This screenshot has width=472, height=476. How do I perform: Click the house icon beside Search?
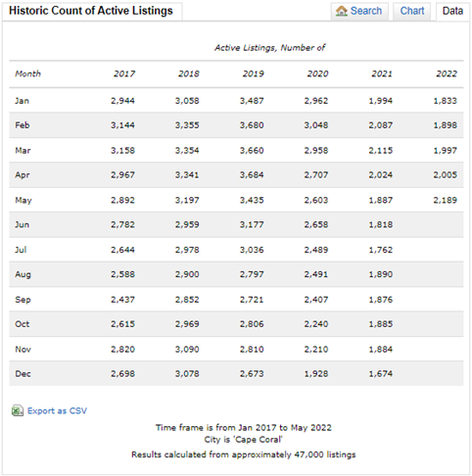tap(342, 11)
